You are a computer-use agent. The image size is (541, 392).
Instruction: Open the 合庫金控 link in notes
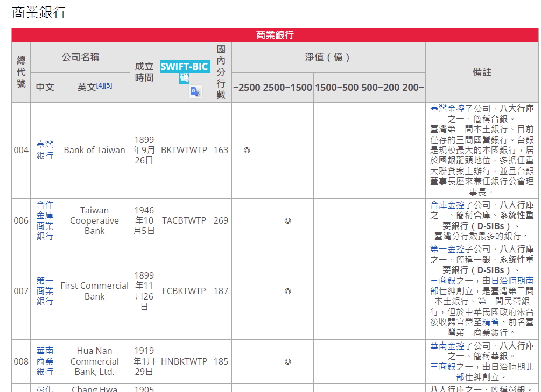[x=447, y=205]
